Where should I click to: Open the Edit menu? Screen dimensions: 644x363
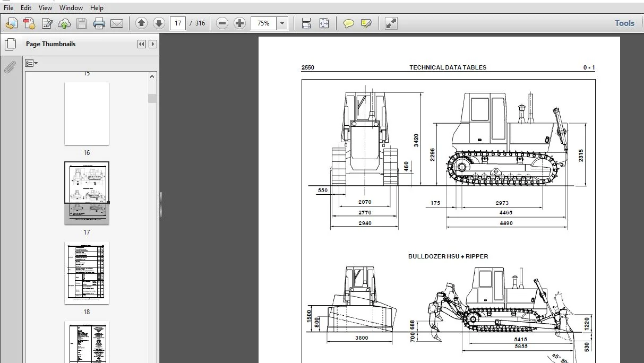(26, 8)
